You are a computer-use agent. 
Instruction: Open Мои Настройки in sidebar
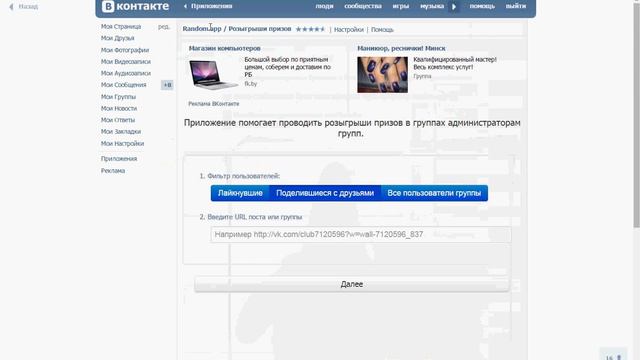(122, 144)
